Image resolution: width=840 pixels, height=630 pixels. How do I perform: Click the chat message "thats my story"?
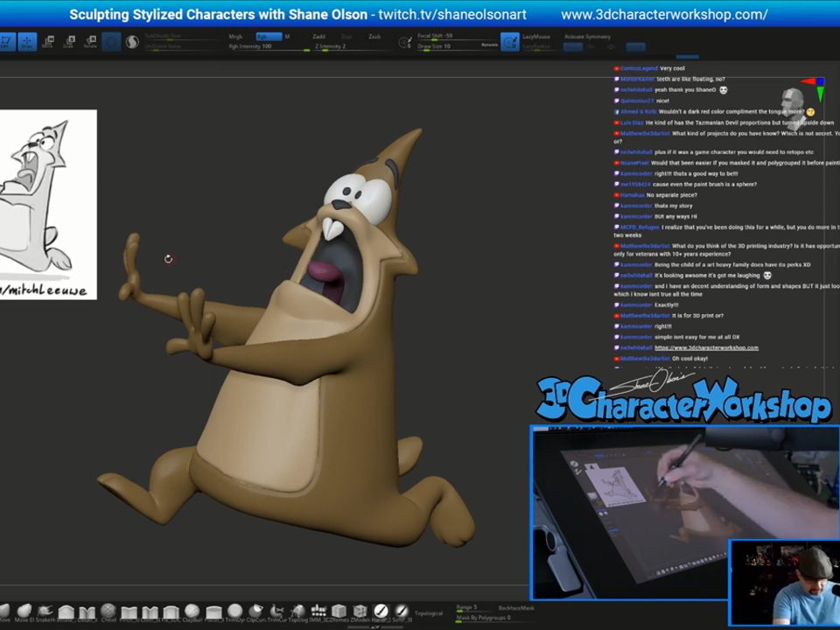point(674,206)
